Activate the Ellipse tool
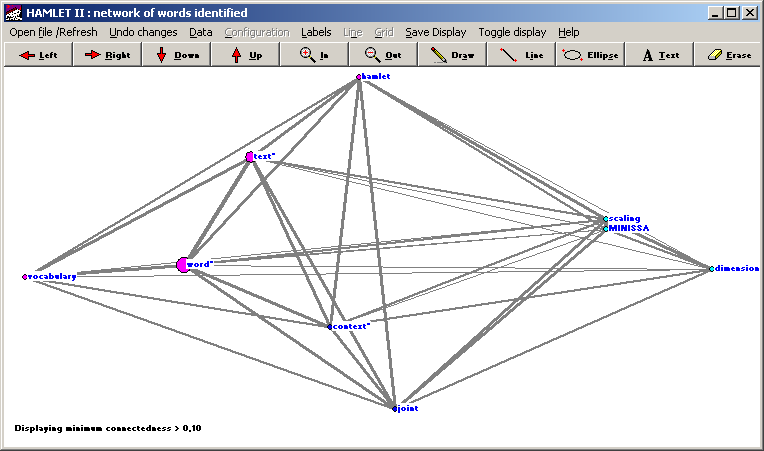 tap(590, 55)
